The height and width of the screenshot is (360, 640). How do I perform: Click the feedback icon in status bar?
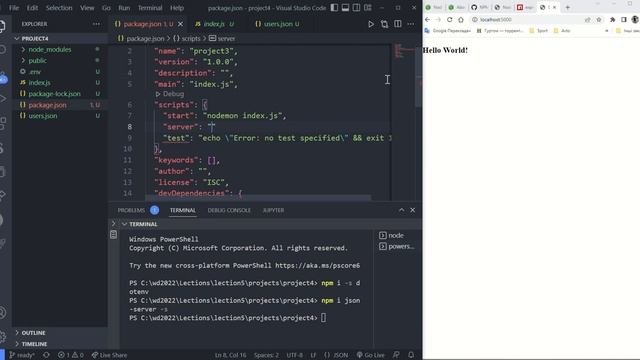point(396,355)
